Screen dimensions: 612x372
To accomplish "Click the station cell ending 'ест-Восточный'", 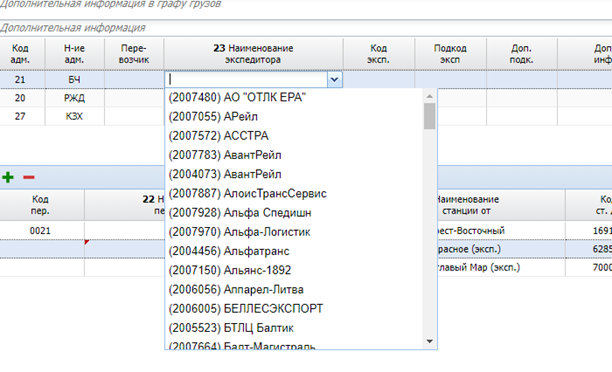I will click(x=501, y=231).
